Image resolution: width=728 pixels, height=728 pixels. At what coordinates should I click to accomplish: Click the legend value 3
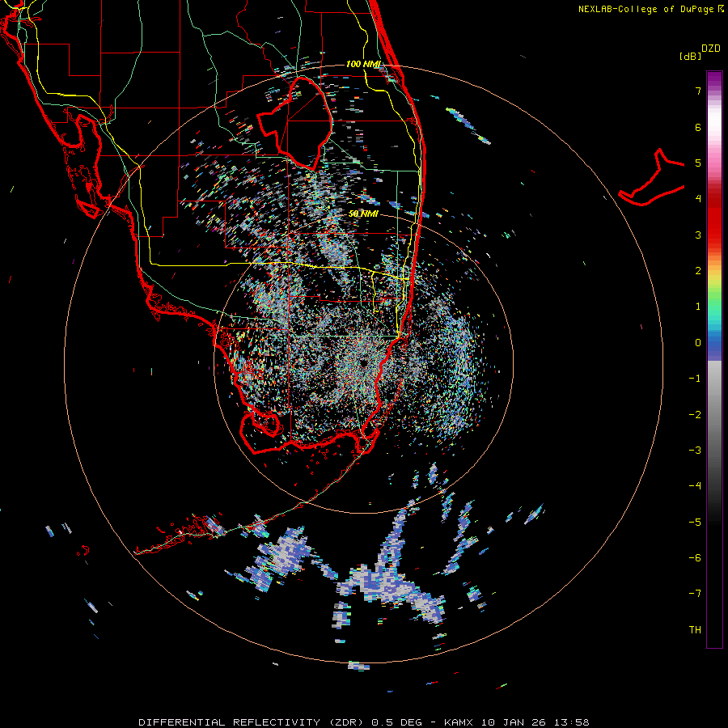[x=698, y=235]
